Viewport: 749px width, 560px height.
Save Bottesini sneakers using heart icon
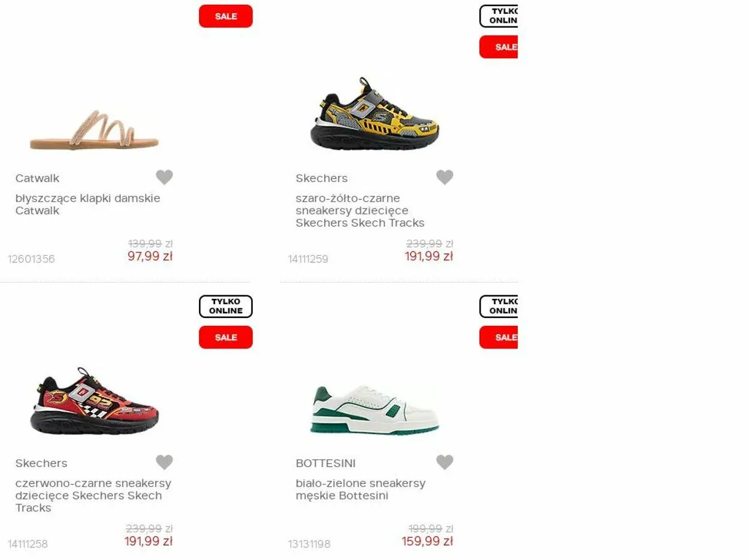pyautogui.click(x=445, y=462)
